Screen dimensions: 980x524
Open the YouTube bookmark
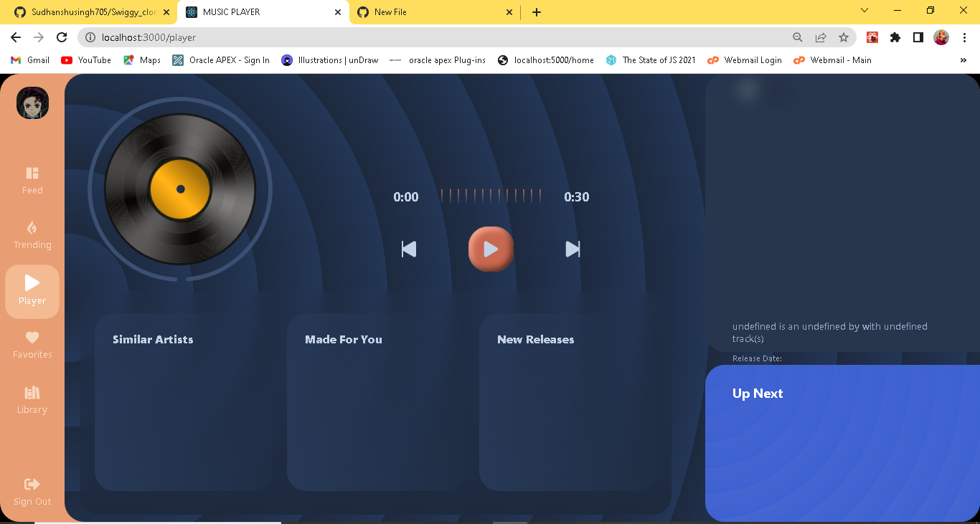85,60
